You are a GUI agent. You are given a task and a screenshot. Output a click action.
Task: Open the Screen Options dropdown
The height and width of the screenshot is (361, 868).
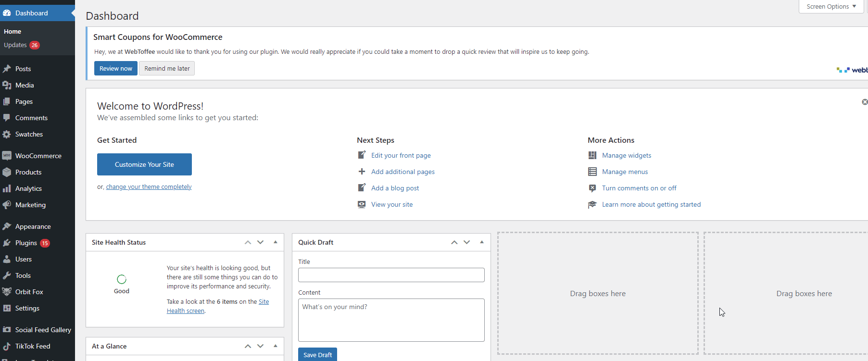point(831,6)
